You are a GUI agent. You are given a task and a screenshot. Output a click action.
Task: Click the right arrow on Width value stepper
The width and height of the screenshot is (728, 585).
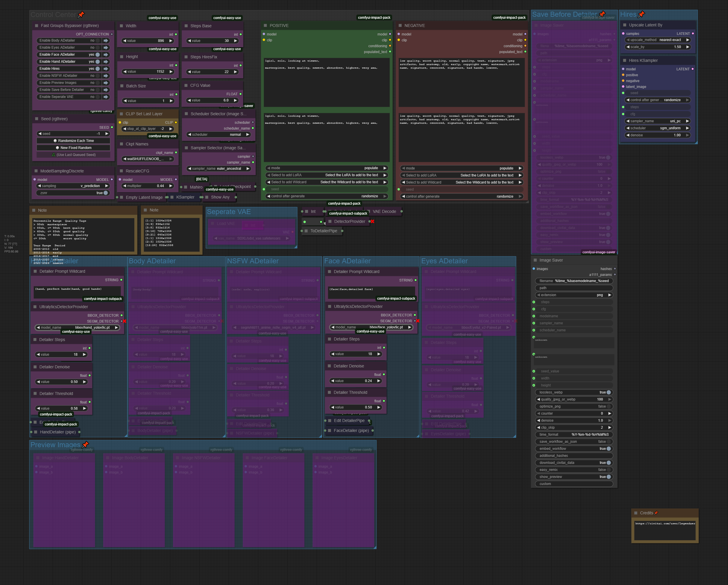[x=171, y=41]
